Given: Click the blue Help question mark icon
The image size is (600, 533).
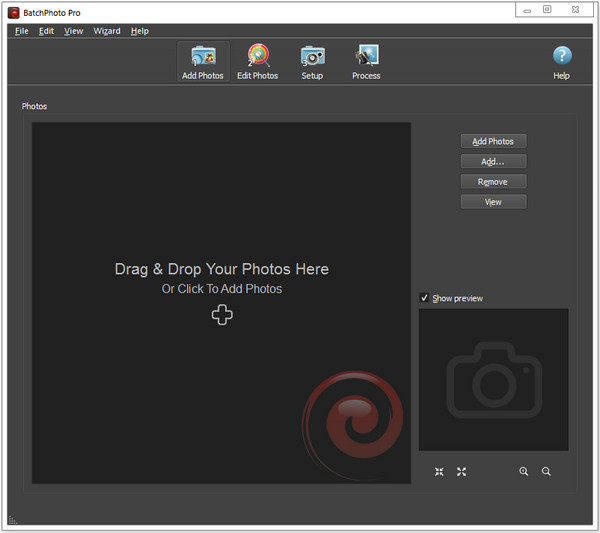Looking at the screenshot, I should click(562, 56).
